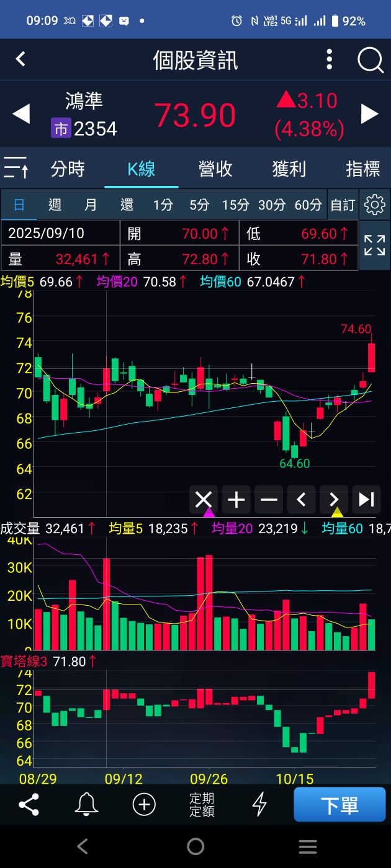Tap the 09/26 date axis label
The width and height of the screenshot is (391, 868).
209,779
